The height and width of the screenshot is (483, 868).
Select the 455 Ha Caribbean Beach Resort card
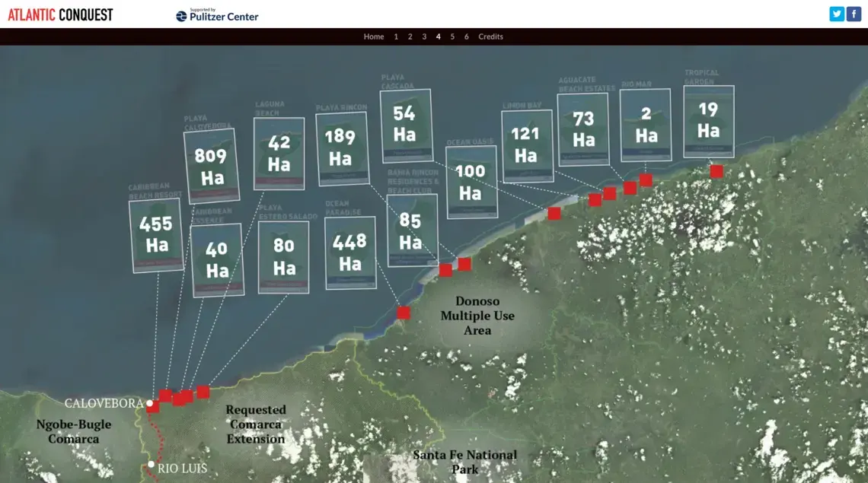[x=156, y=235]
